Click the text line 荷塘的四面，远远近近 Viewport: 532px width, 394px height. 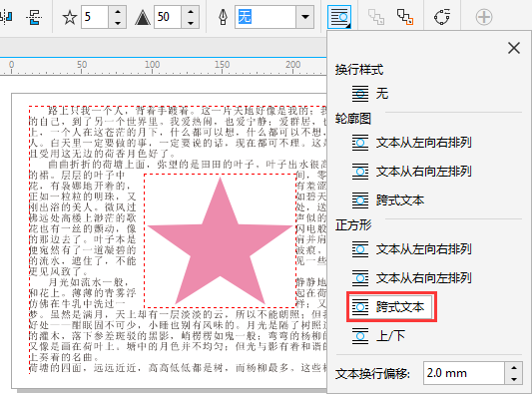click(x=178, y=367)
